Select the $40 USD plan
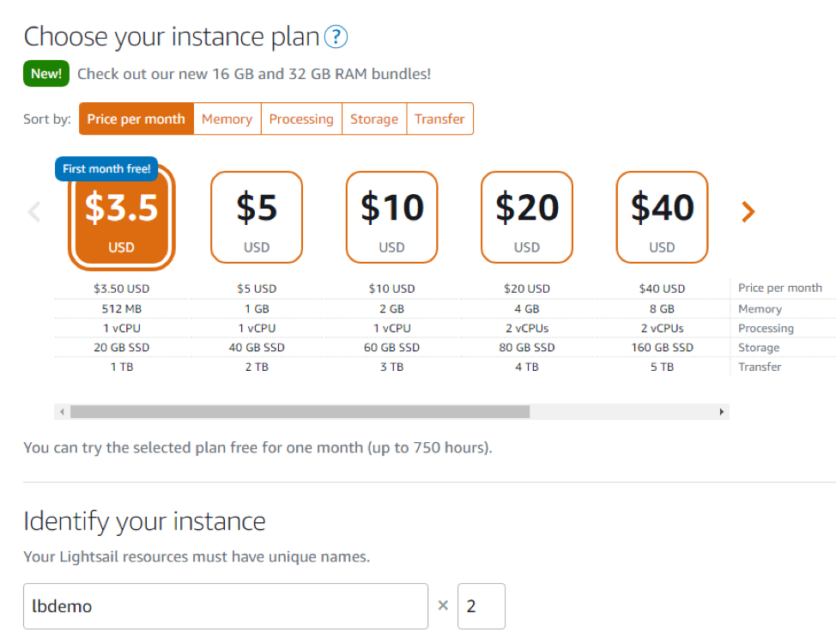Screen dimensions: 836x644 662,217
